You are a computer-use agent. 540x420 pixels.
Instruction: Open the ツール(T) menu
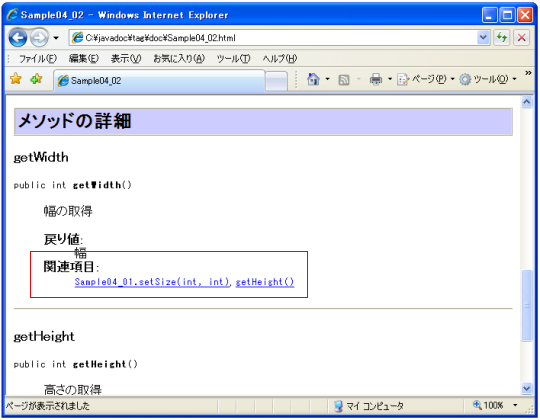(233, 59)
